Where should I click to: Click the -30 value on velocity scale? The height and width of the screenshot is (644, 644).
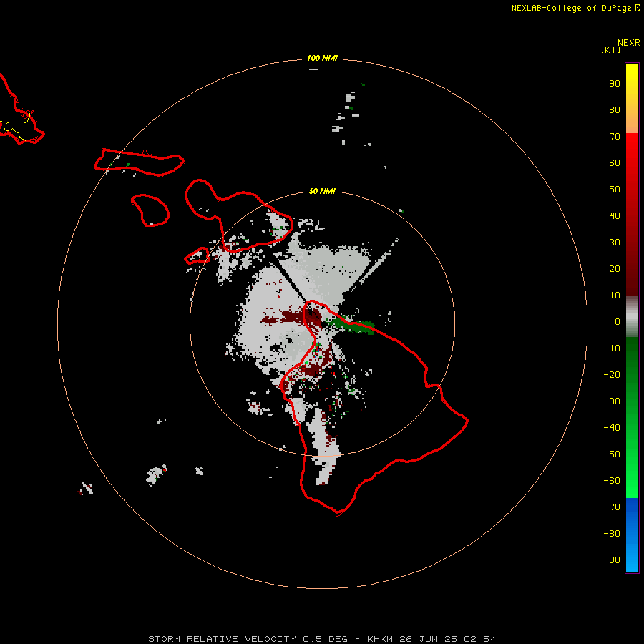click(612, 401)
